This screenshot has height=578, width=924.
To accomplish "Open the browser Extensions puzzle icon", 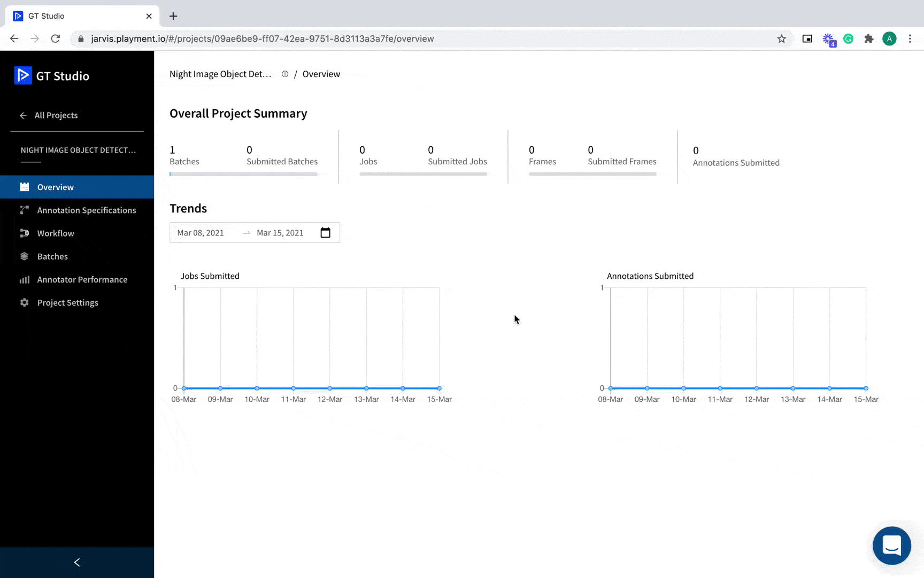I will pyautogui.click(x=869, y=39).
